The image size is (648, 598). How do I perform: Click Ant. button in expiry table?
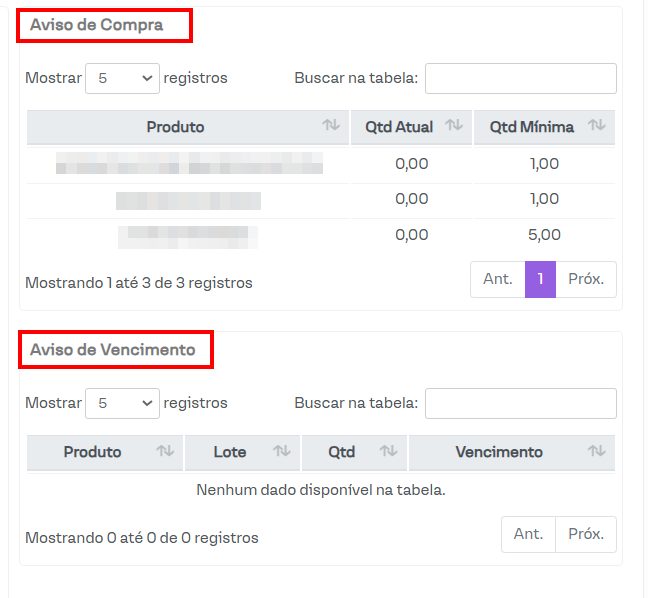(x=528, y=534)
